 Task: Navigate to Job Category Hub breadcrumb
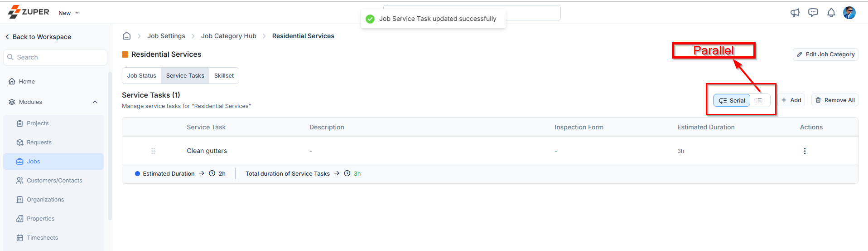click(x=229, y=36)
